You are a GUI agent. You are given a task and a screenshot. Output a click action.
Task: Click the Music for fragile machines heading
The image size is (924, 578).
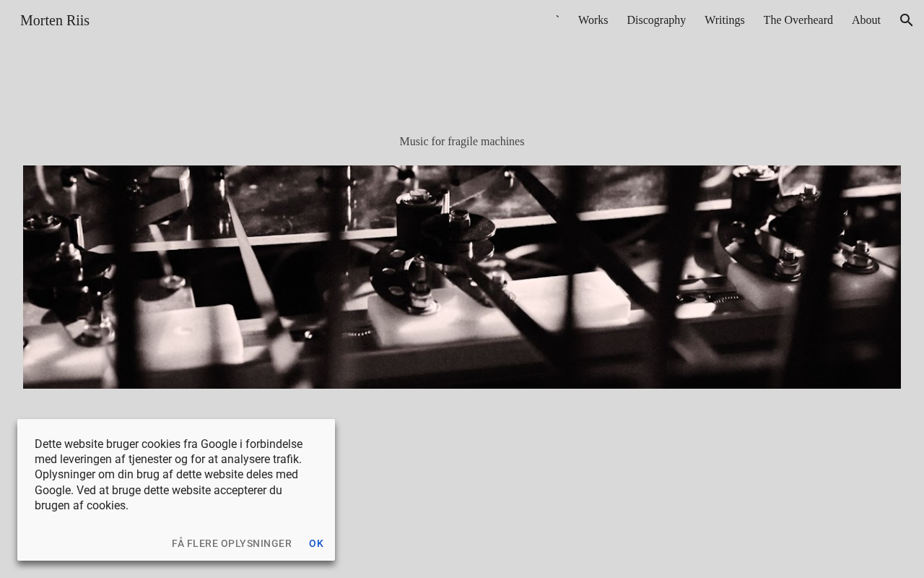462,142
